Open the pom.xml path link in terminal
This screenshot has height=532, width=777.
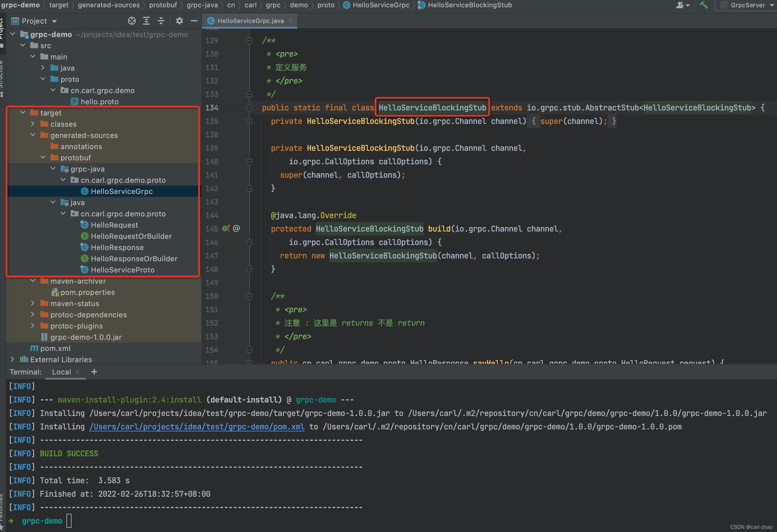coord(197,427)
